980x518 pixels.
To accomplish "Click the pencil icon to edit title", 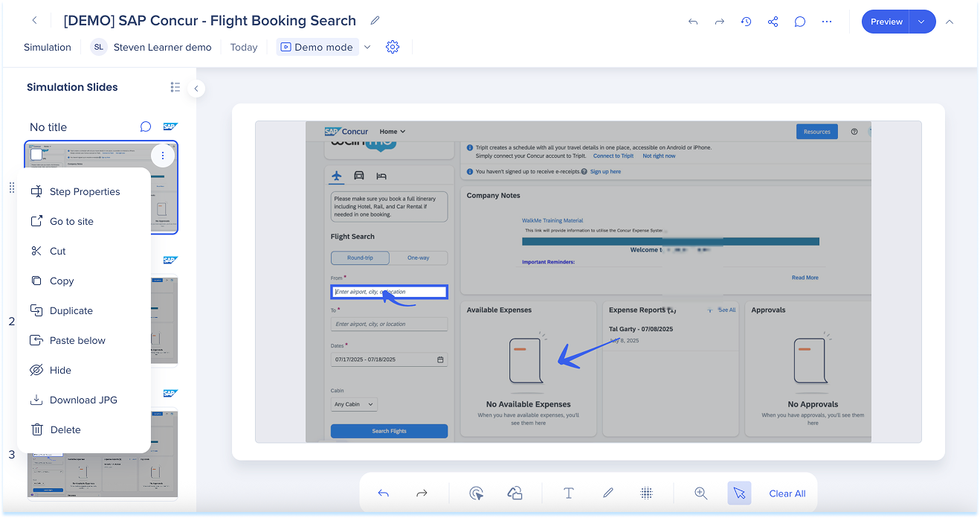I will coord(375,21).
